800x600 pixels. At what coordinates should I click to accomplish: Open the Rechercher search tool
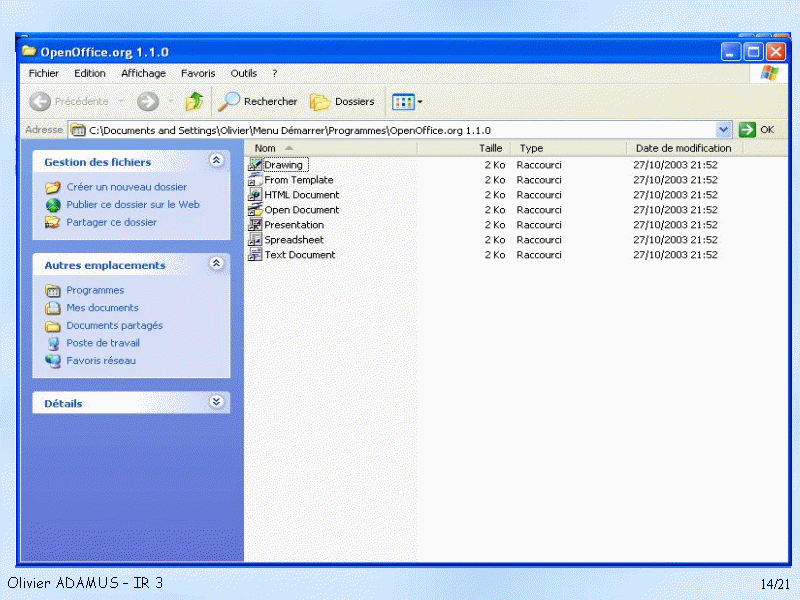258,102
